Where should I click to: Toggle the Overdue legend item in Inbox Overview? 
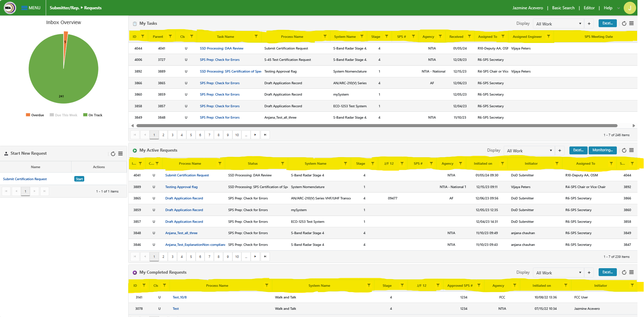[x=35, y=115]
